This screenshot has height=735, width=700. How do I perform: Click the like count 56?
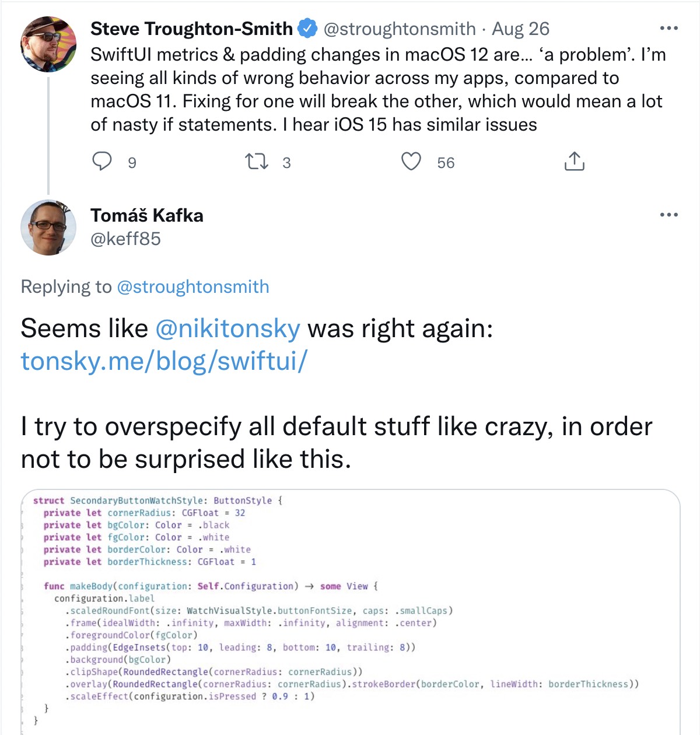[x=446, y=163]
